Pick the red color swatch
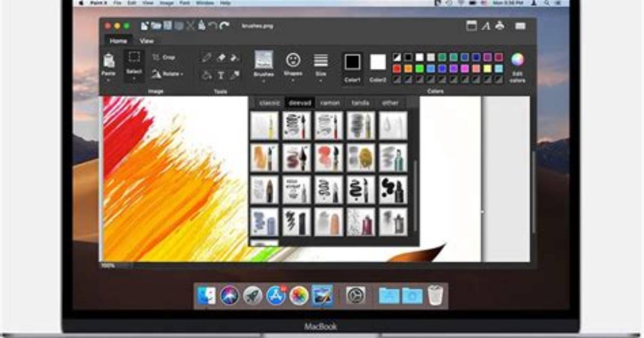 (x=397, y=68)
